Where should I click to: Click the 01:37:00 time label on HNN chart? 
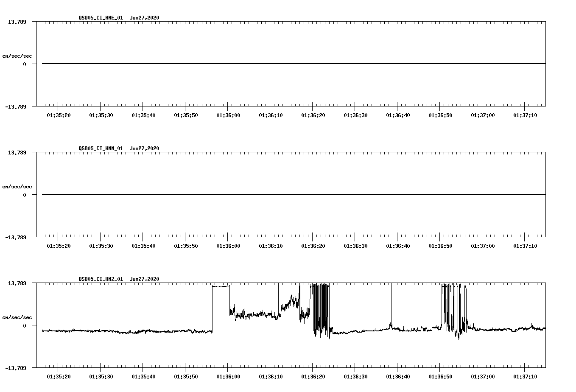coord(483,246)
